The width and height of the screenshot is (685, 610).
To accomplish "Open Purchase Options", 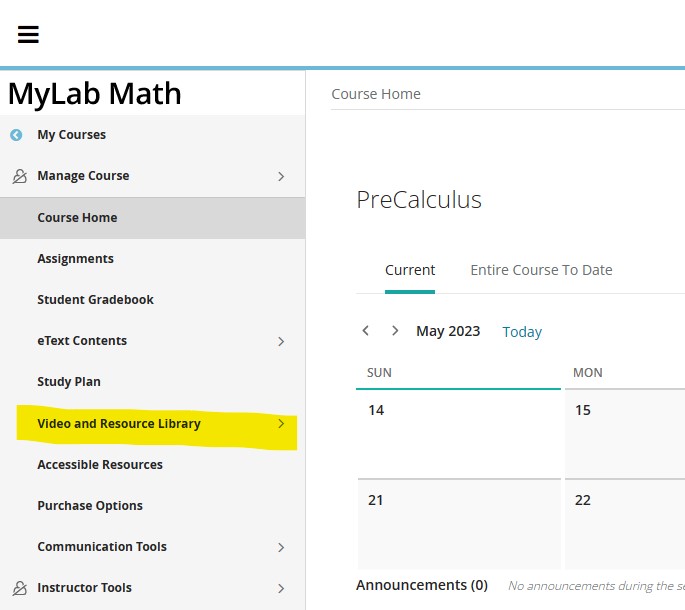I will click(90, 506).
